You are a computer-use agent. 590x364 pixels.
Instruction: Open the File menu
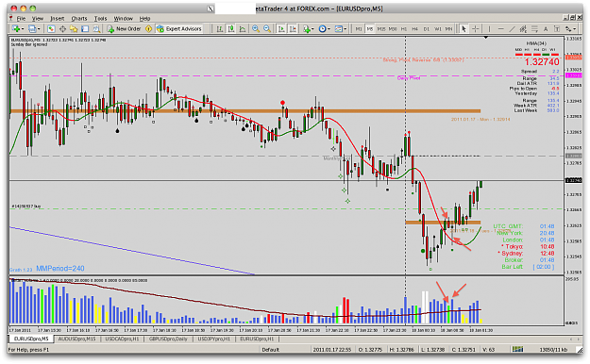(x=21, y=19)
